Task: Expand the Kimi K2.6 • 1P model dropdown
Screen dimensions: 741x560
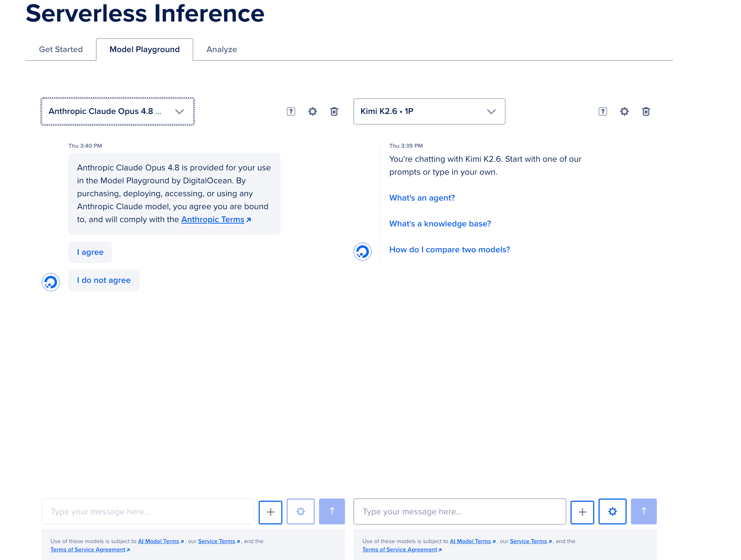Action: 429,111
